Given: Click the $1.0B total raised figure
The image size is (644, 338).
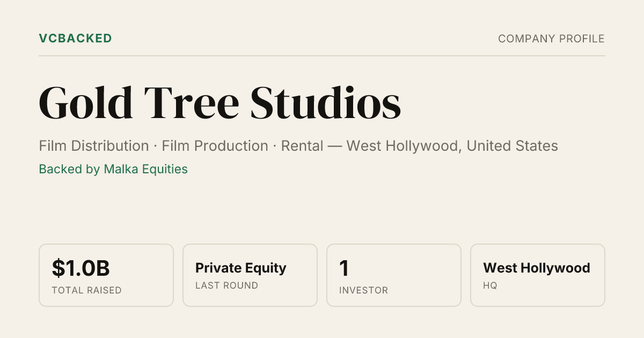Looking at the screenshot, I should pyautogui.click(x=81, y=268).
